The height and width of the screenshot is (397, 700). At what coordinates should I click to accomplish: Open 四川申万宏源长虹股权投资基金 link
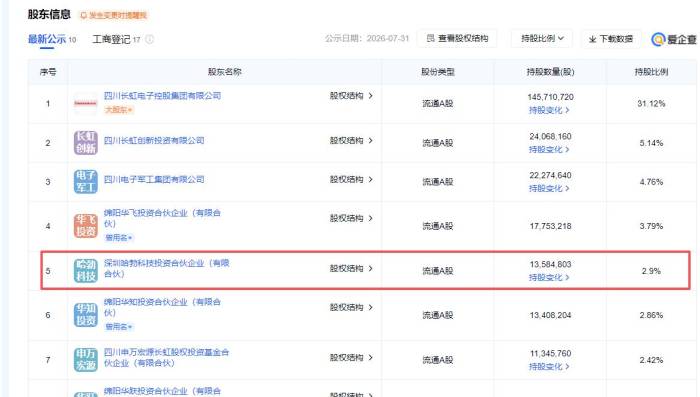tap(166, 357)
